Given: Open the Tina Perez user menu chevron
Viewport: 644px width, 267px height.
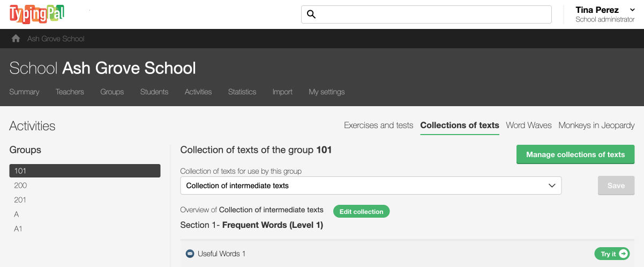Looking at the screenshot, I should coord(632,10).
